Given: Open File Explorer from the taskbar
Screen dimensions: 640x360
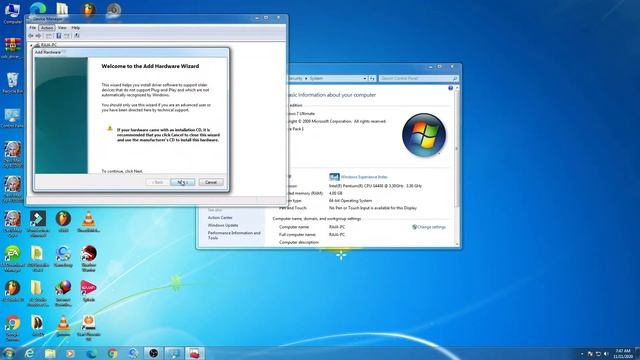Looking at the screenshot, I should click(50, 353).
